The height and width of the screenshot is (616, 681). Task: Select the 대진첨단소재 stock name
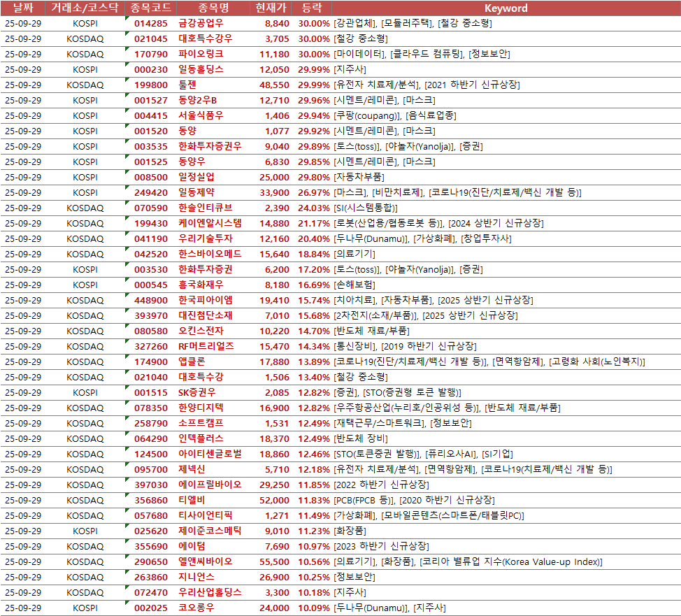tap(206, 316)
